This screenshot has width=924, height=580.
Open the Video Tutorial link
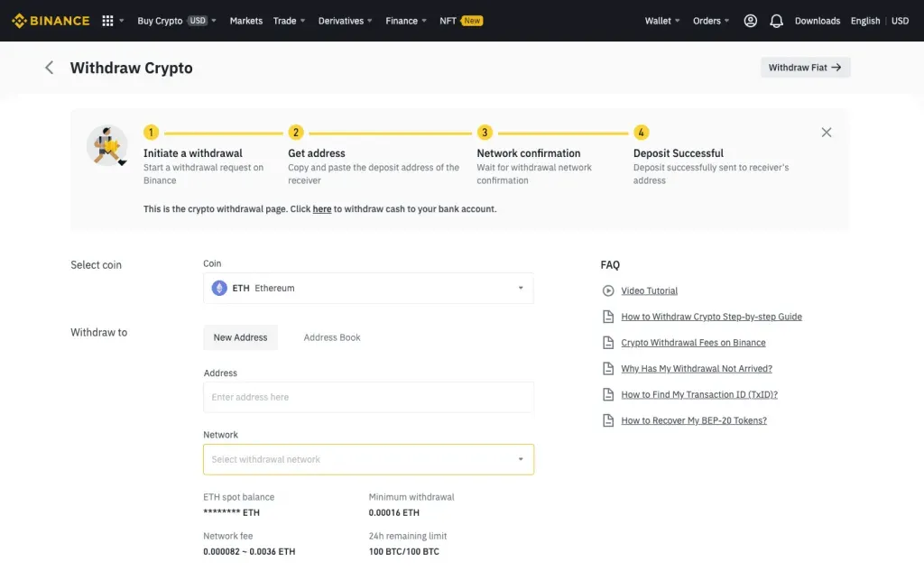tap(650, 290)
